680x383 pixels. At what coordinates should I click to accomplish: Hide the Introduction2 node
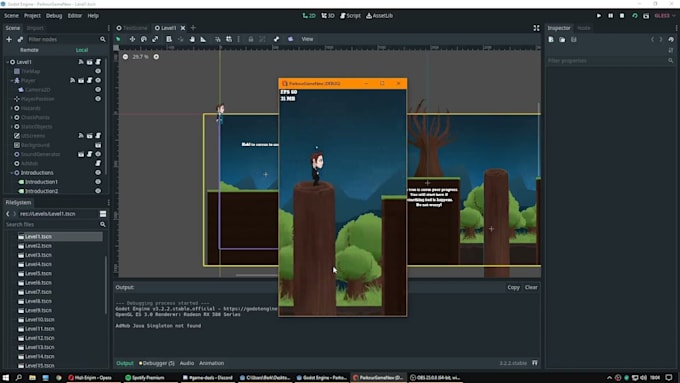click(x=98, y=191)
